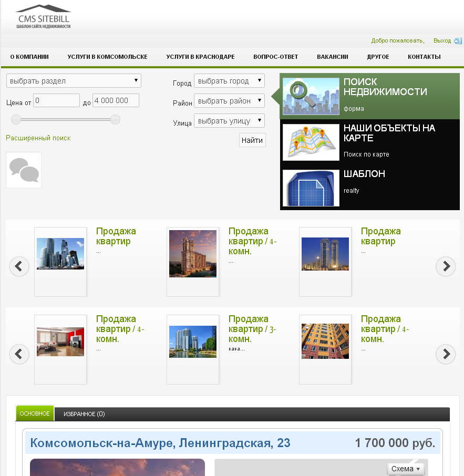
Task: Open 'Продажа квартир / 3-комн.' listing title
Action: pos(252,329)
